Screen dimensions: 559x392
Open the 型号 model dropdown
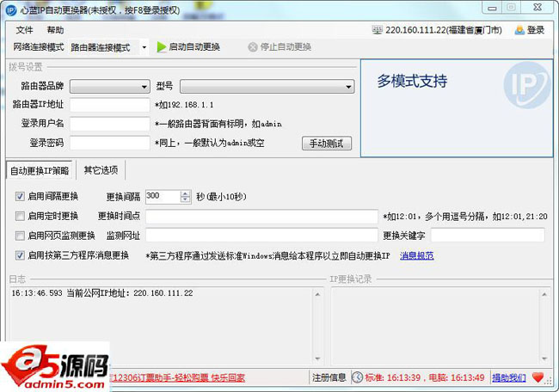click(267, 87)
